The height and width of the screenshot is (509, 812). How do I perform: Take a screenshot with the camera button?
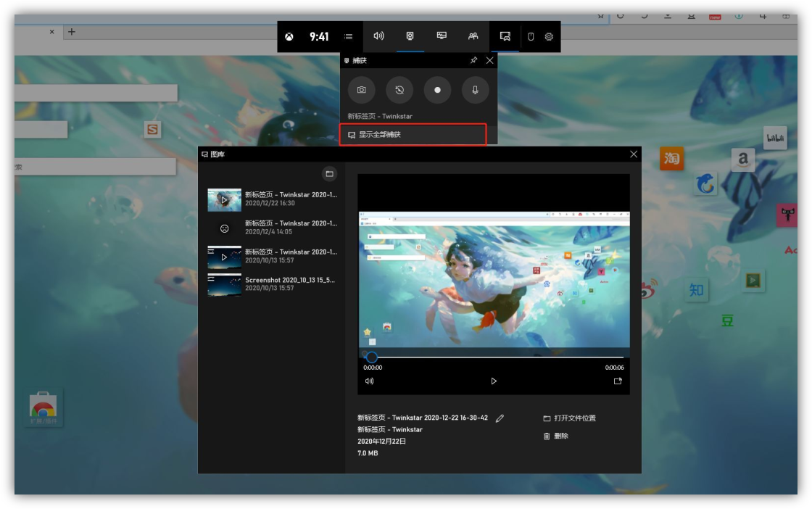tap(362, 90)
